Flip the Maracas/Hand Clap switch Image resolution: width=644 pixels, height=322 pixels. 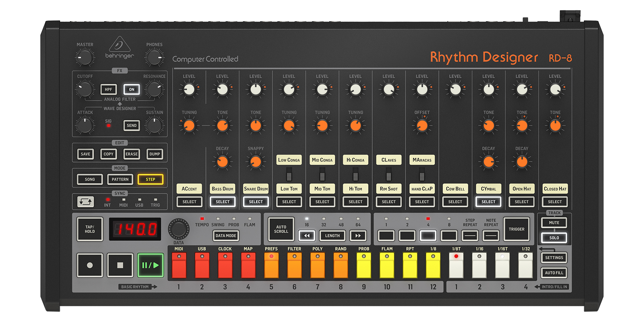click(422, 175)
